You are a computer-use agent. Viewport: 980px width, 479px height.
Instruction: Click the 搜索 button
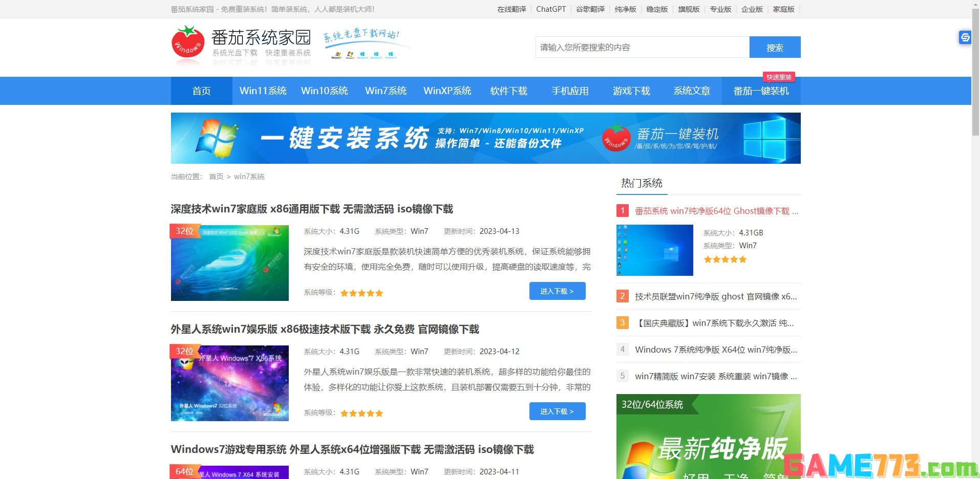[x=775, y=48]
